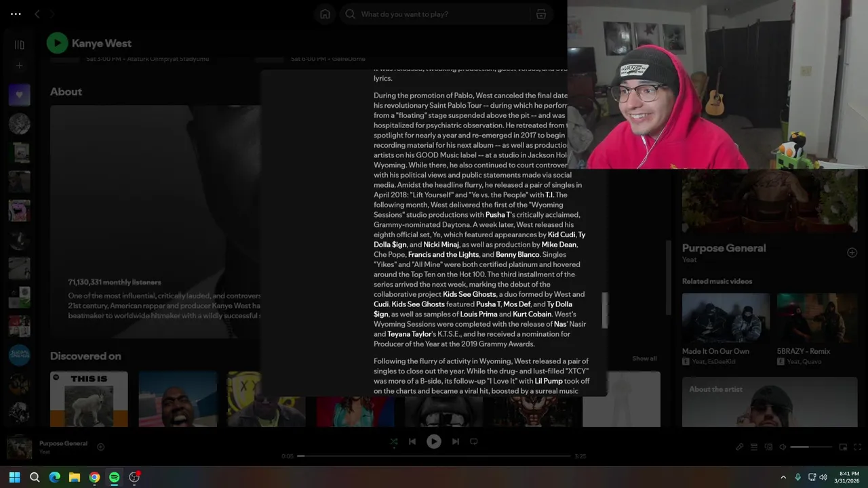868x488 pixels.
Task: Open the Teyana Taylor link
Action: [x=410, y=334]
